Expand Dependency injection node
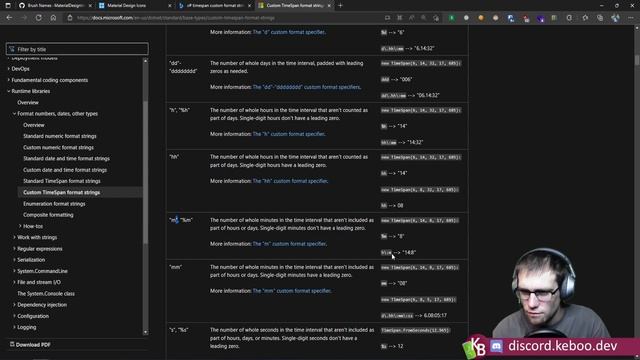Screen dimensions: 640x360 (14, 305)
